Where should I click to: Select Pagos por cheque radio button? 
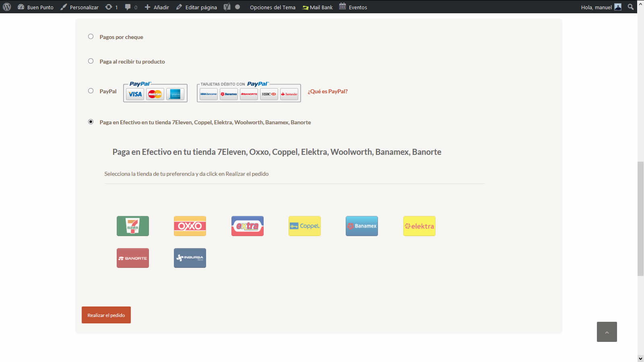pyautogui.click(x=91, y=37)
